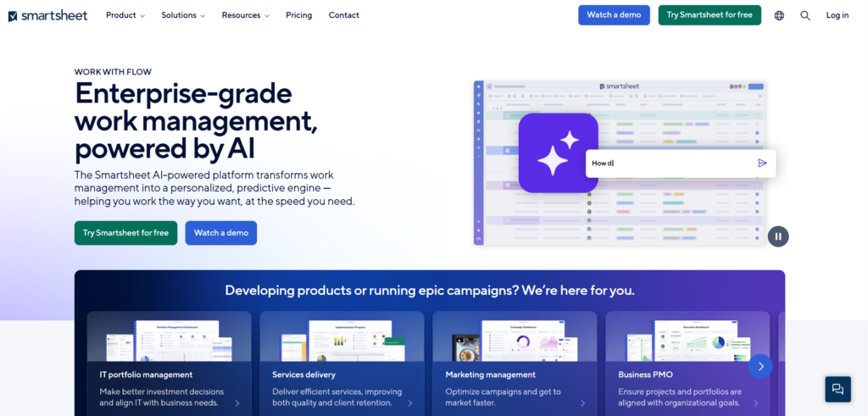The height and width of the screenshot is (416, 868).
Task: Click header Watch a demo button
Action: click(614, 15)
